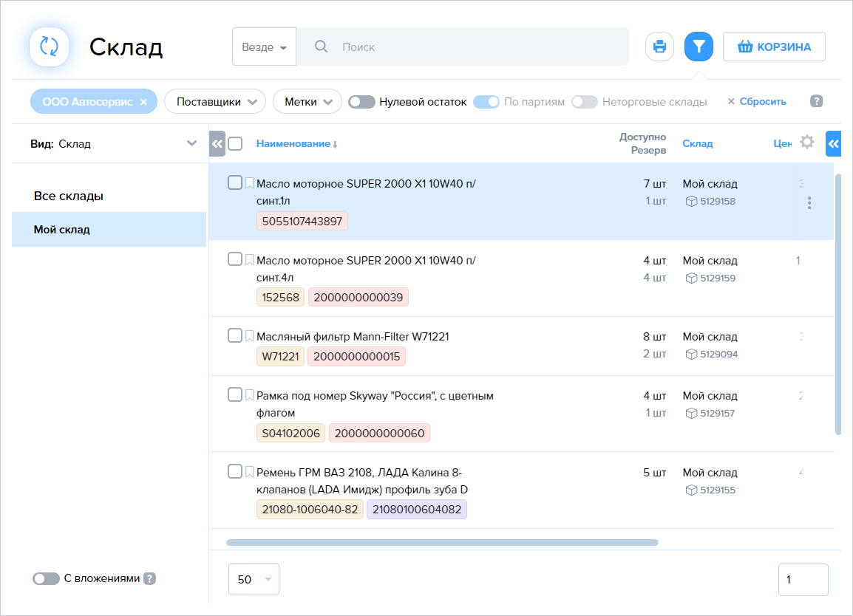Screen dimensions: 853x616
Task: Check the box for Масло моторное синт.1л
Action: pyautogui.click(x=235, y=182)
